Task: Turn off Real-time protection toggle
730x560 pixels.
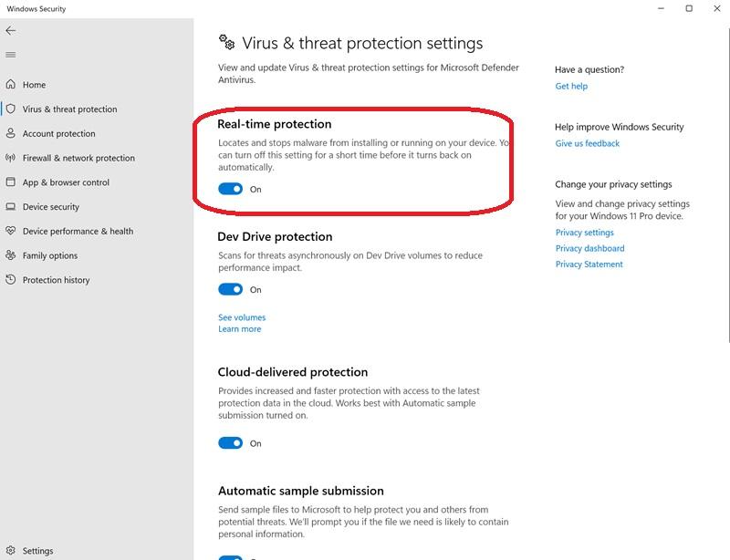Action: pyautogui.click(x=230, y=189)
